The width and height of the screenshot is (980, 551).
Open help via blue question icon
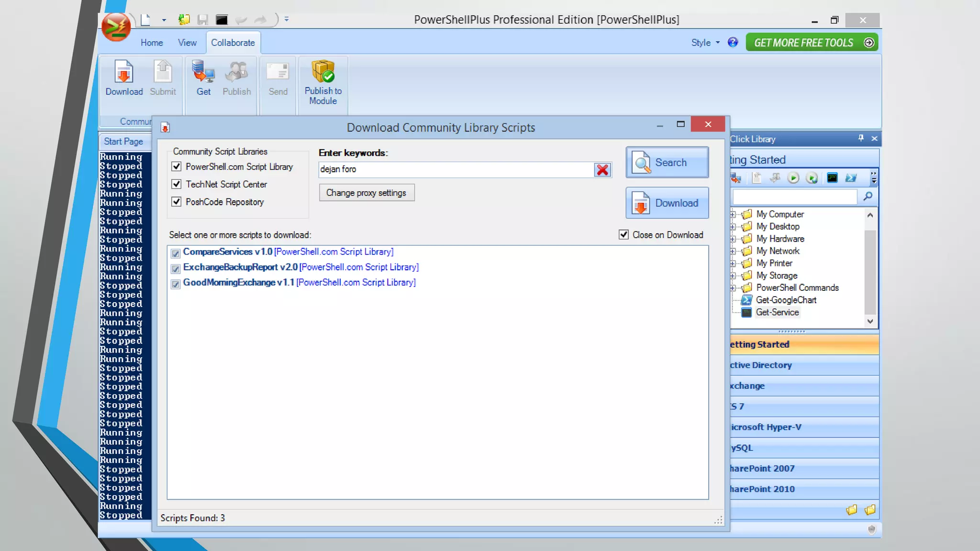pyautogui.click(x=733, y=43)
